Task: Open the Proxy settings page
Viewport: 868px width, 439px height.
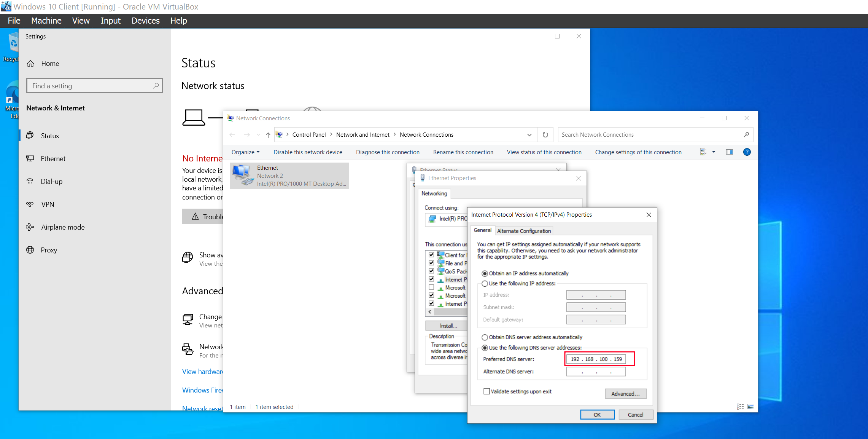Action: 49,250
